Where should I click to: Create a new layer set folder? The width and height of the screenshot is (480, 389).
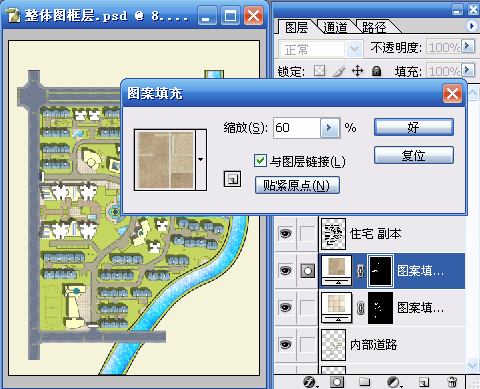365,382
